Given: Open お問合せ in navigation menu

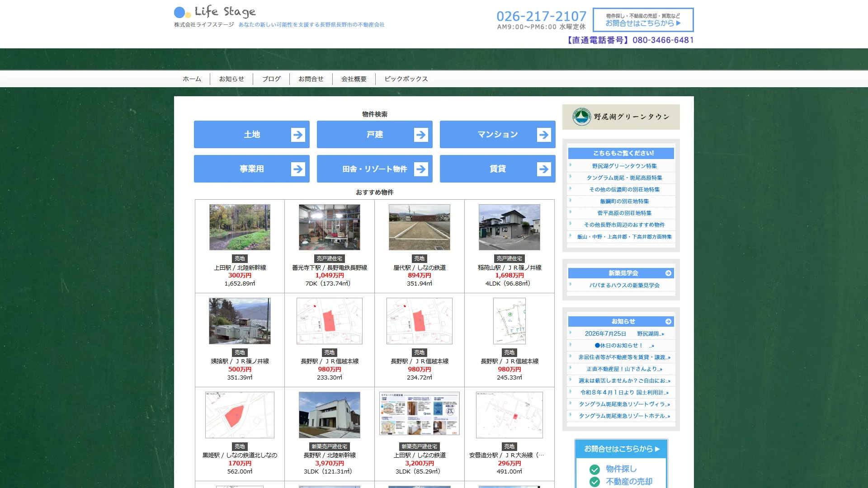Looking at the screenshot, I should [x=311, y=79].
